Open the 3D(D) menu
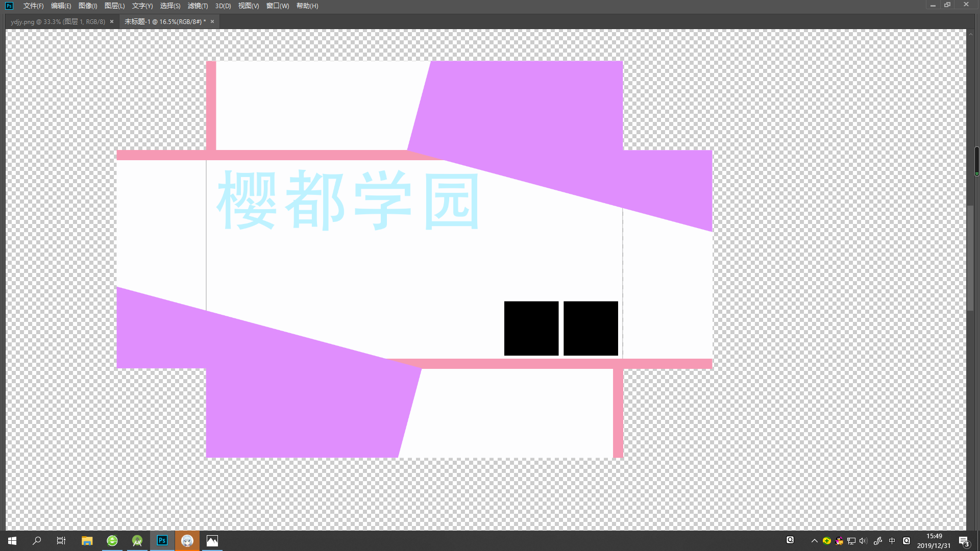This screenshot has height=551, width=980. [223, 6]
